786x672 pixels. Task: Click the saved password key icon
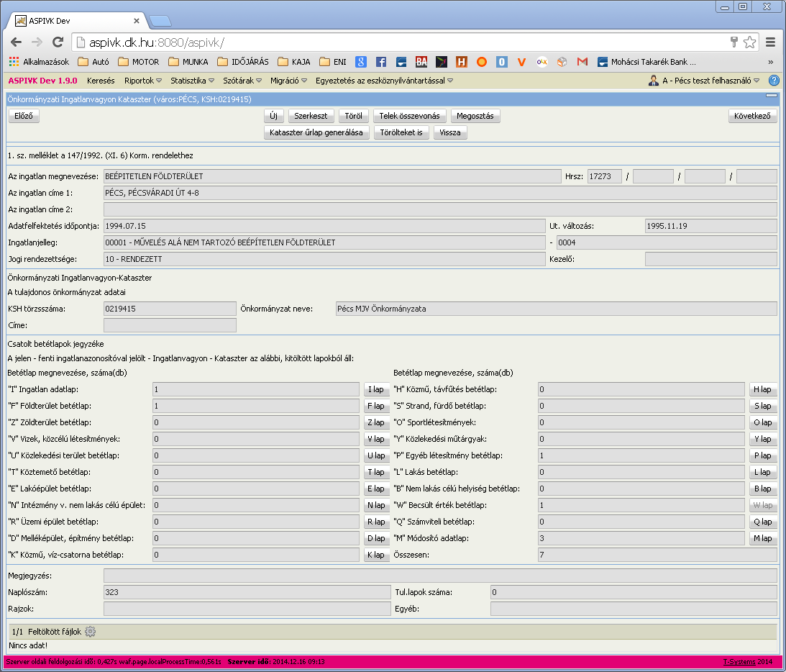pos(734,42)
